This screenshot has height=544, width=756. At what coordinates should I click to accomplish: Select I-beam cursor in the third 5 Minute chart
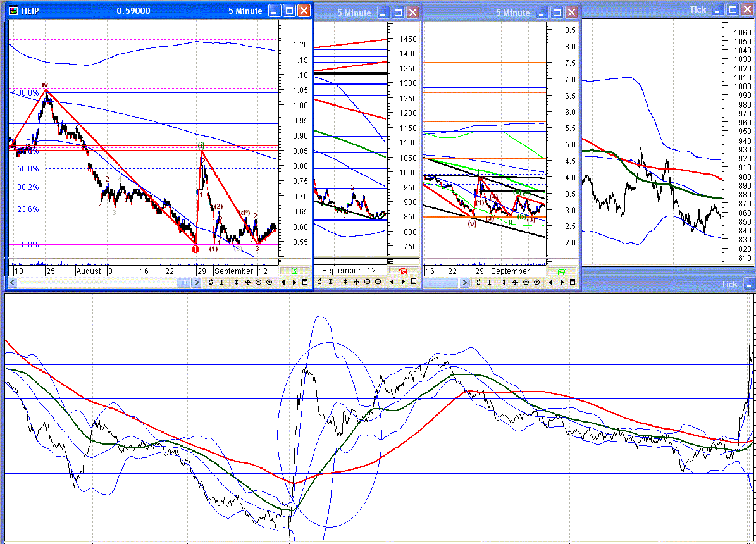[490, 282]
